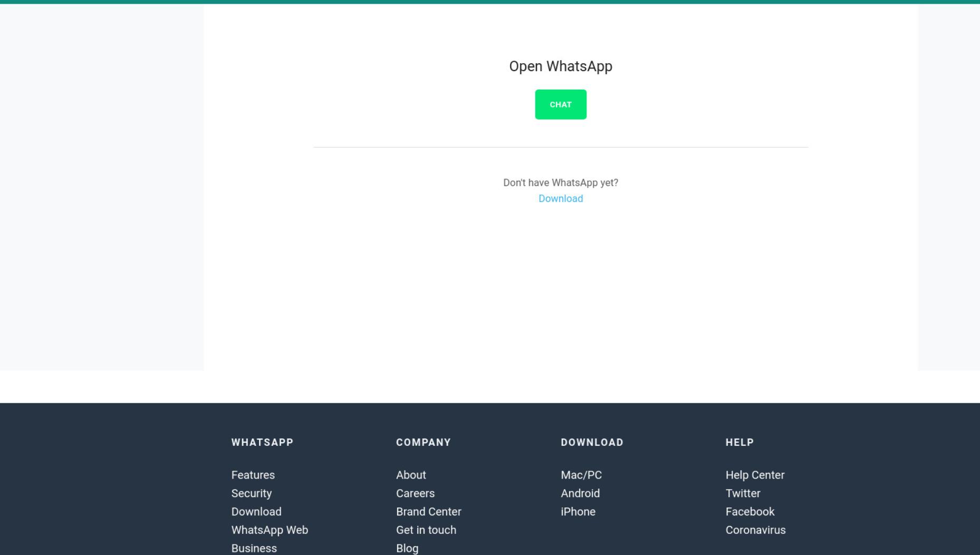Visit the Business footer link
980x555 pixels.
coord(254,548)
